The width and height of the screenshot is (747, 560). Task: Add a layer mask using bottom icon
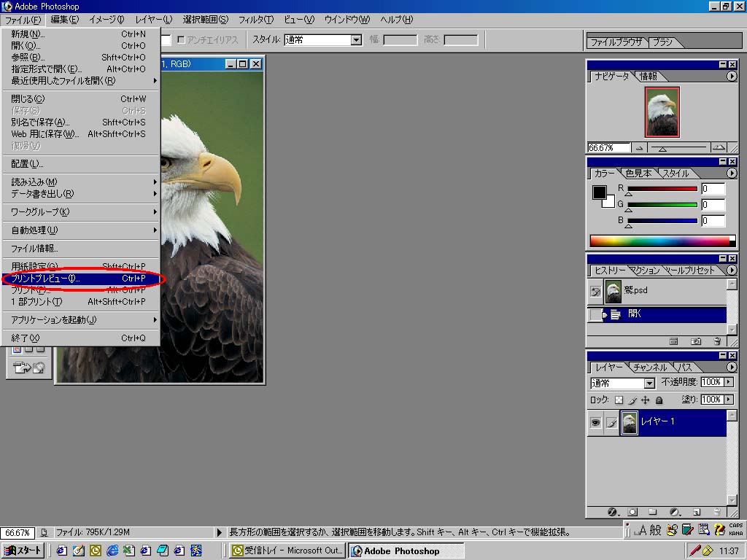tap(632, 512)
